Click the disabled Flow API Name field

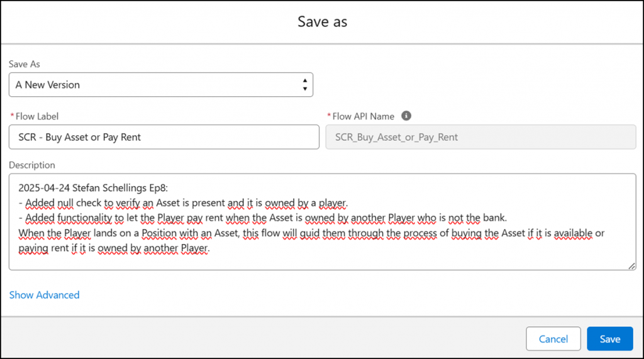481,137
